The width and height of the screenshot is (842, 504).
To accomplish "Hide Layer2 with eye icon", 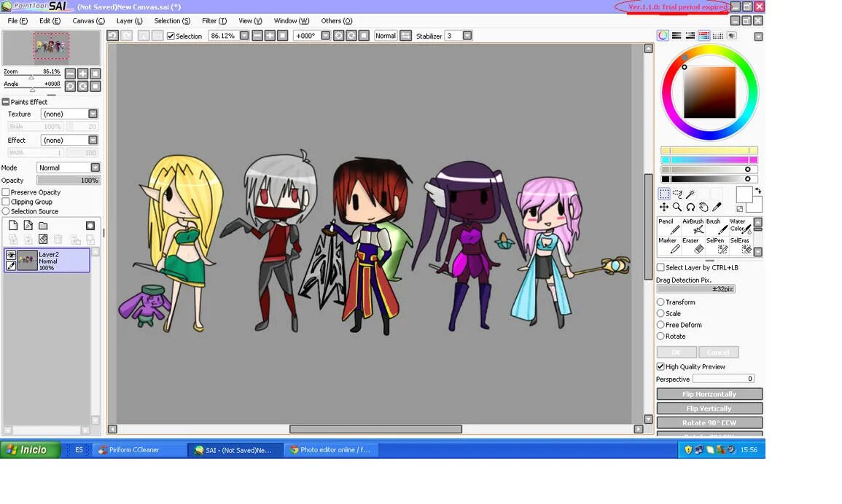I will (11, 256).
